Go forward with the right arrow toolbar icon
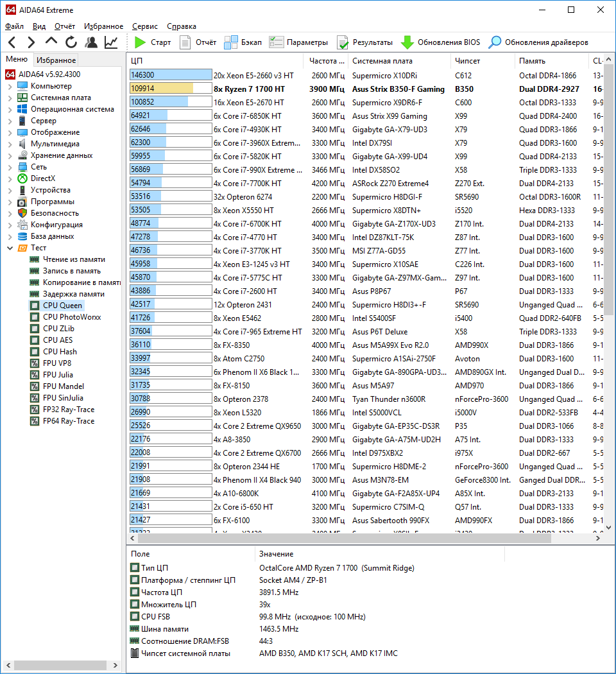 click(x=31, y=42)
